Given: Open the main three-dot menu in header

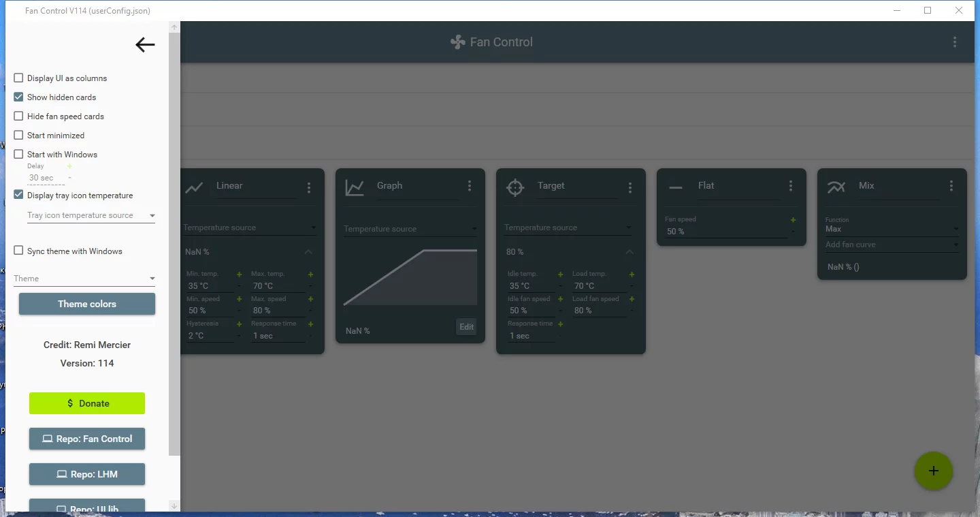Looking at the screenshot, I should pos(955,42).
